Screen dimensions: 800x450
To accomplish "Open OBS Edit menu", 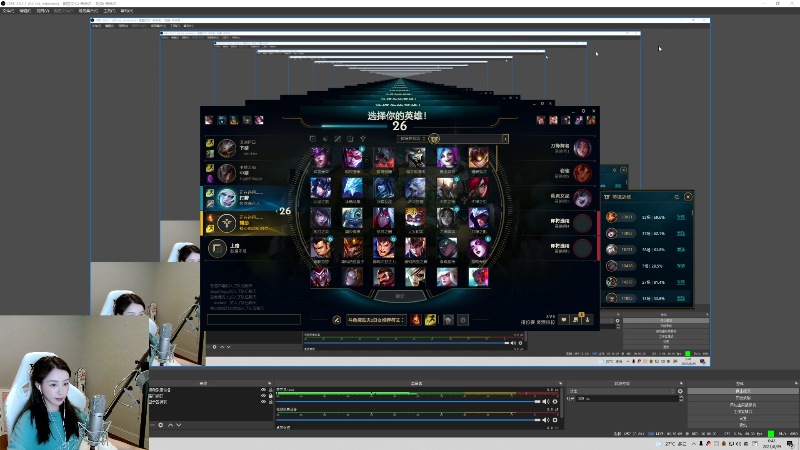I will [25, 11].
